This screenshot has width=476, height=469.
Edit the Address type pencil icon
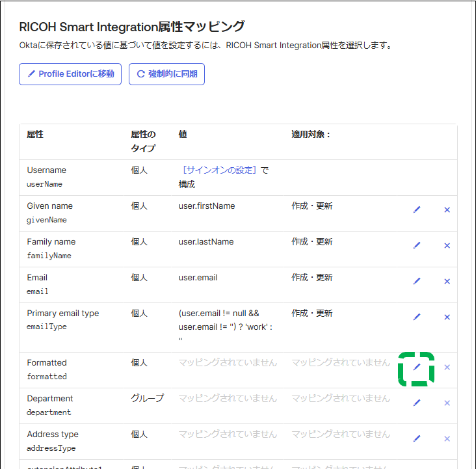[x=417, y=439]
